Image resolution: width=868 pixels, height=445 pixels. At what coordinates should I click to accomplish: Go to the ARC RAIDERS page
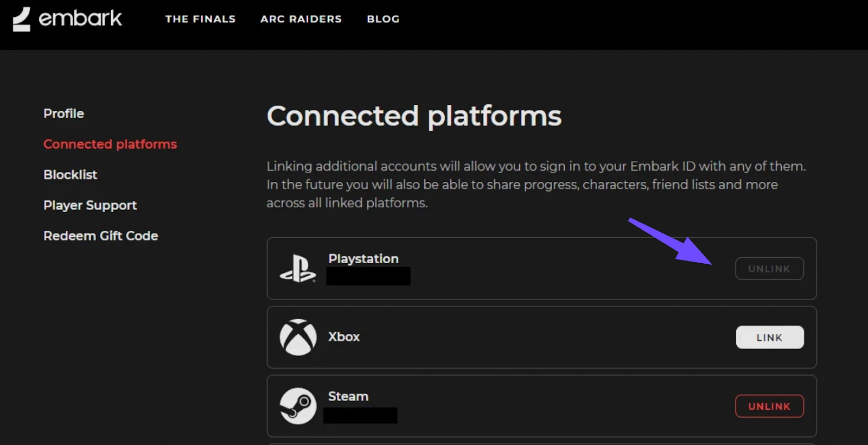pyautogui.click(x=301, y=19)
